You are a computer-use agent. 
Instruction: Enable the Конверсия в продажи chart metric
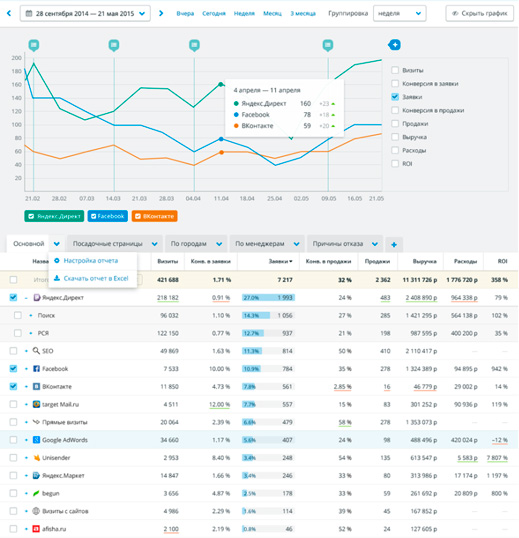pyautogui.click(x=395, y=110)
